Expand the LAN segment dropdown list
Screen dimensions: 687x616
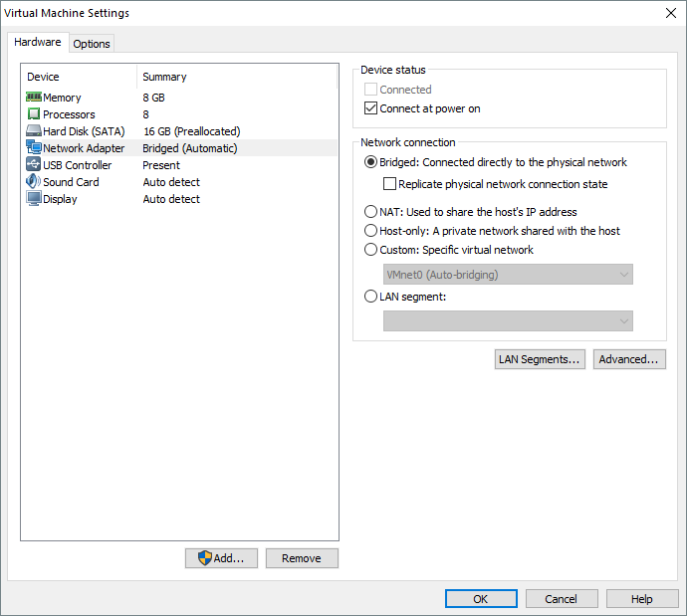click(508, 320)
